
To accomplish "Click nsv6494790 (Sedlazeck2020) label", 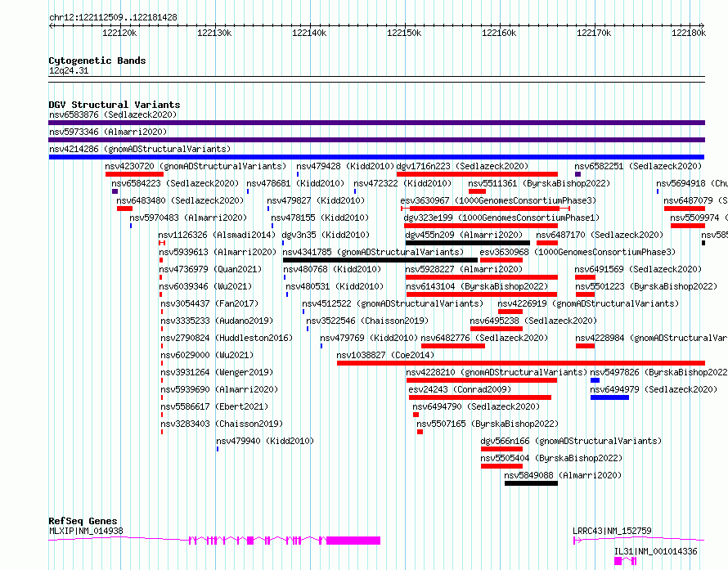I will coord(476,406).
